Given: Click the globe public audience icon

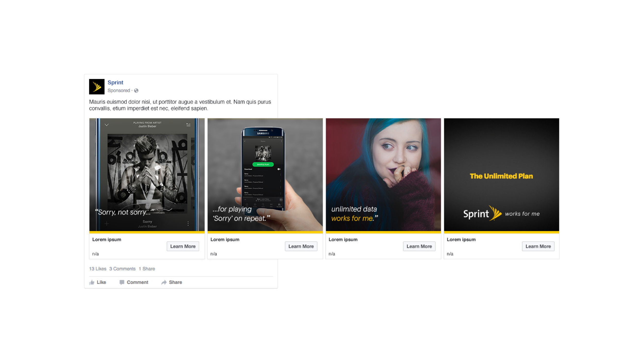Looking at the screenshot, I should click(x=136, y=91).
